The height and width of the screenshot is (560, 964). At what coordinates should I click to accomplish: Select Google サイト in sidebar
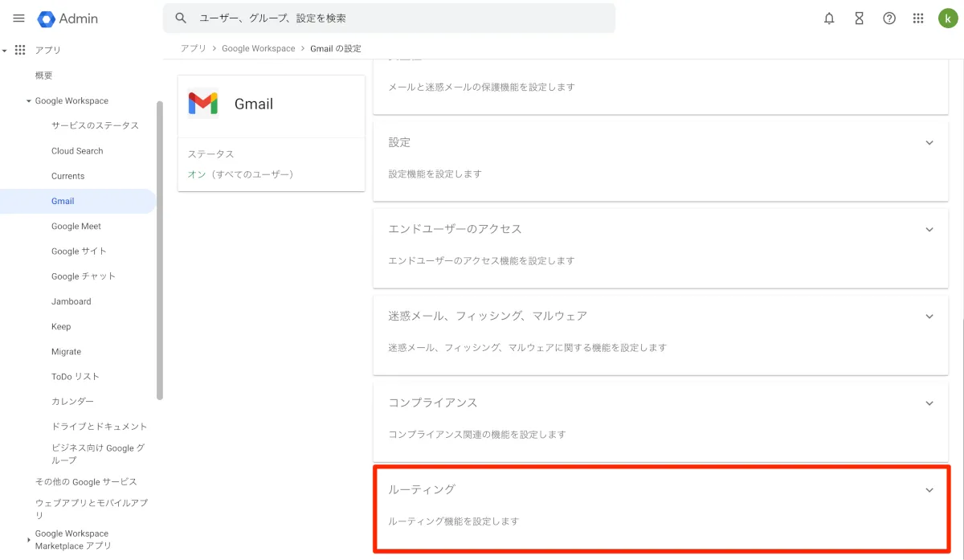[79, 251]
